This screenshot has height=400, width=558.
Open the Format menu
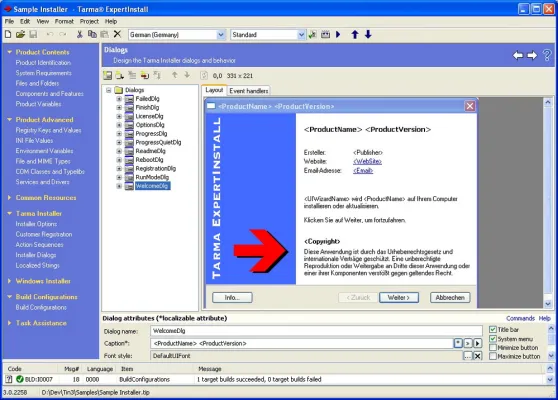pos(64,21)
